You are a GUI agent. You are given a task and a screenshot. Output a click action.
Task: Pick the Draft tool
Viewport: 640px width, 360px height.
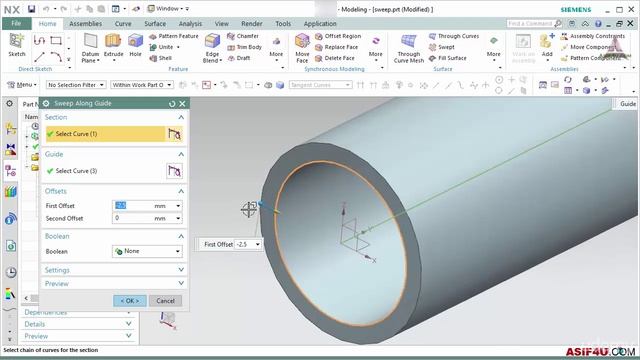(239, 58)
